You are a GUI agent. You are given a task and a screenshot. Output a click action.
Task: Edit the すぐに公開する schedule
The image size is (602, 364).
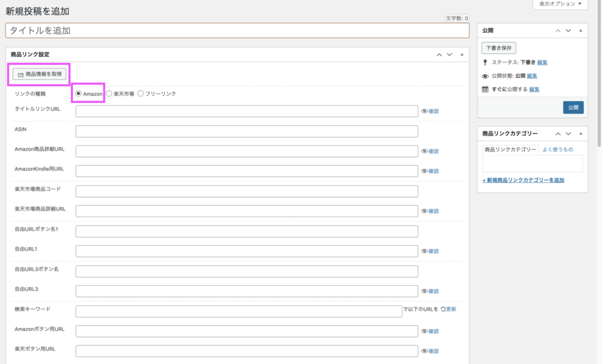point(534,89)
